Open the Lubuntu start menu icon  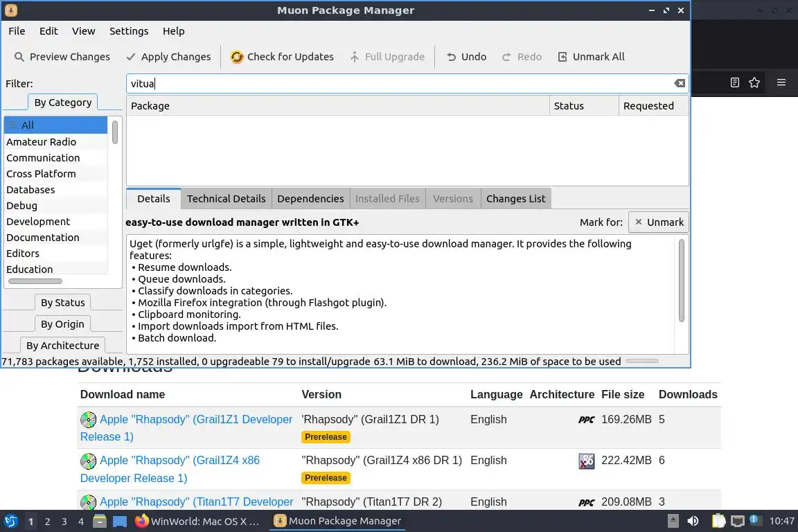click(x=10, y=521)
